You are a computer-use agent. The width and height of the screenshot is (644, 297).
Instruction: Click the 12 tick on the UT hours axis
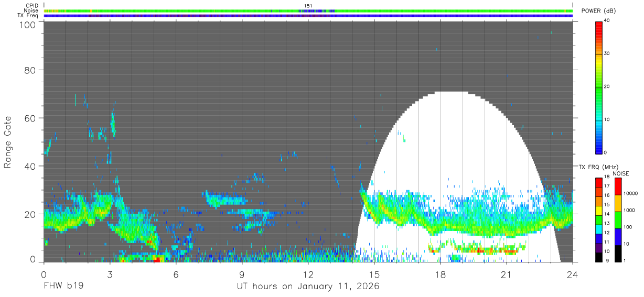(308, 274)
